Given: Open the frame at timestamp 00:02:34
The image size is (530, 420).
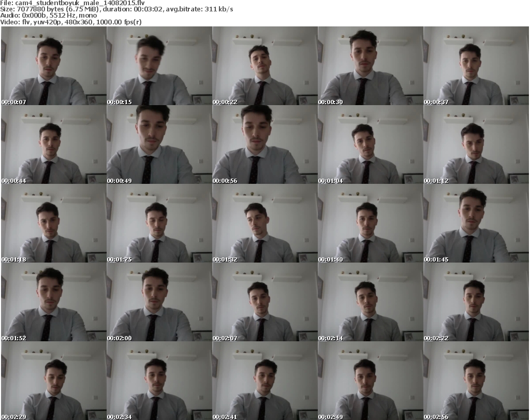Looking at the screenshot, I should 159,381.
